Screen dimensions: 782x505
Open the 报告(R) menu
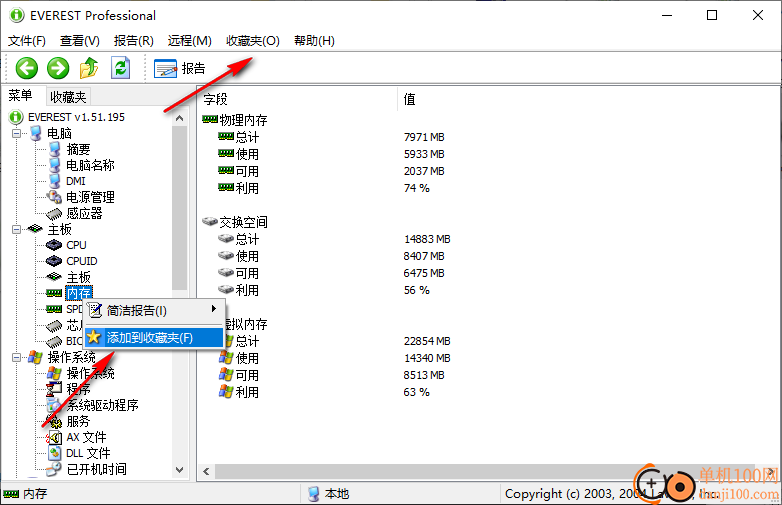point(133,41)
